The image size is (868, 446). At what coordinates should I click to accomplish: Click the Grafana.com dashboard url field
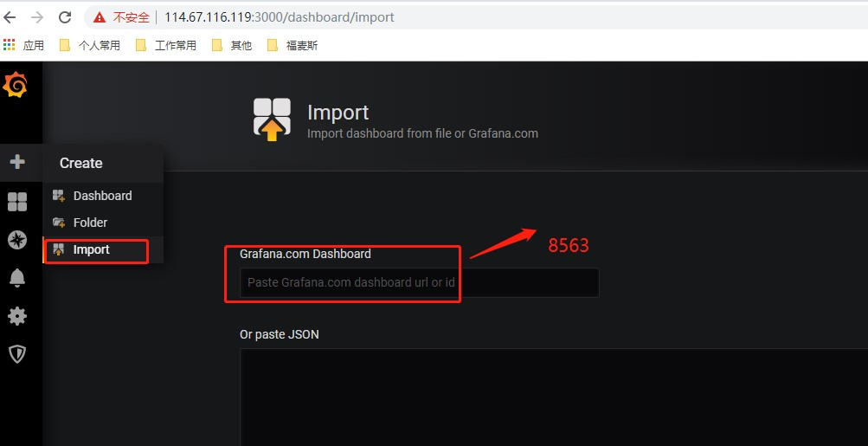[419, 282]
